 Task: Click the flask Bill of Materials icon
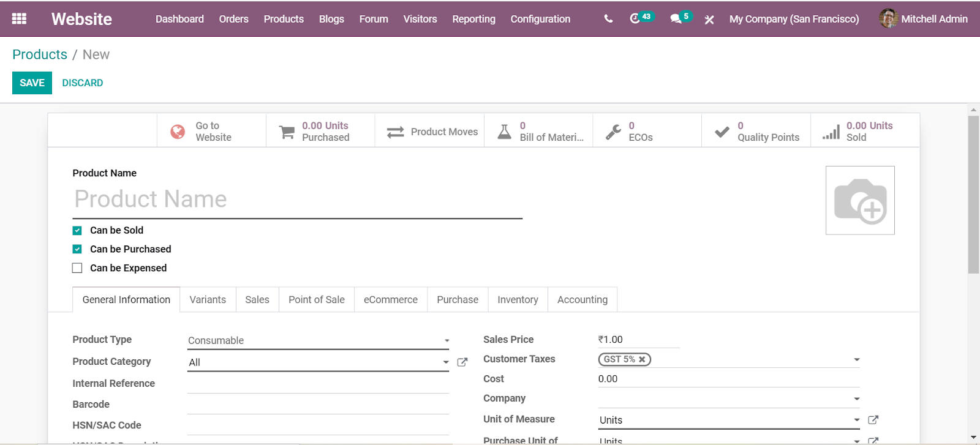504,132
